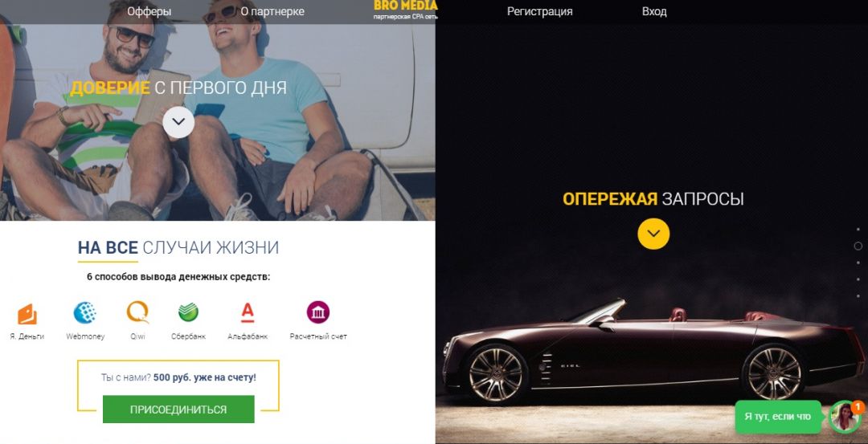Click the green ПРИСОЕДИНИТЬСЯ button
The image size is (868, 444).
pos(178,409)
